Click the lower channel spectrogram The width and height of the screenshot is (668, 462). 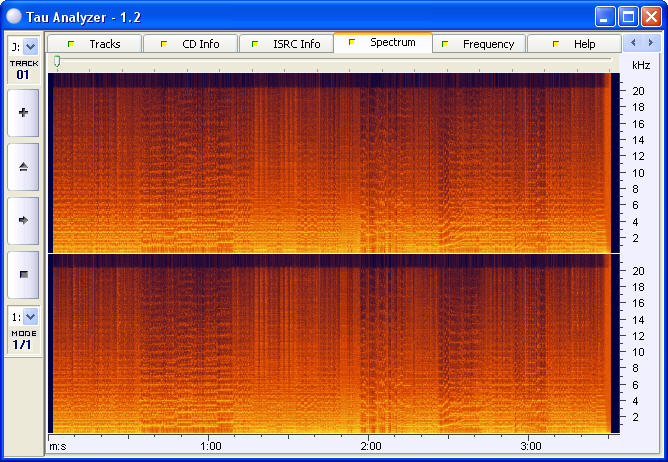tap(330, 343)
